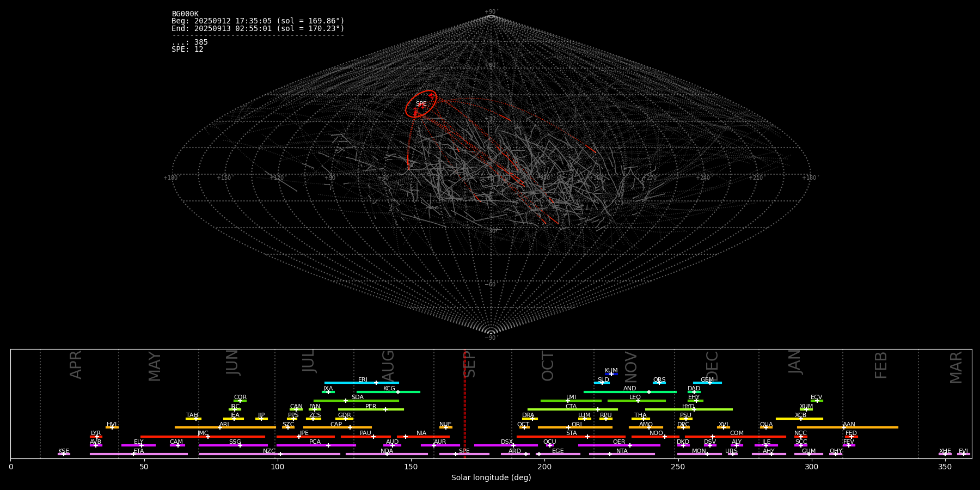
Task: Click the red dashed current-date line in timeline
Action: (464, 403)
